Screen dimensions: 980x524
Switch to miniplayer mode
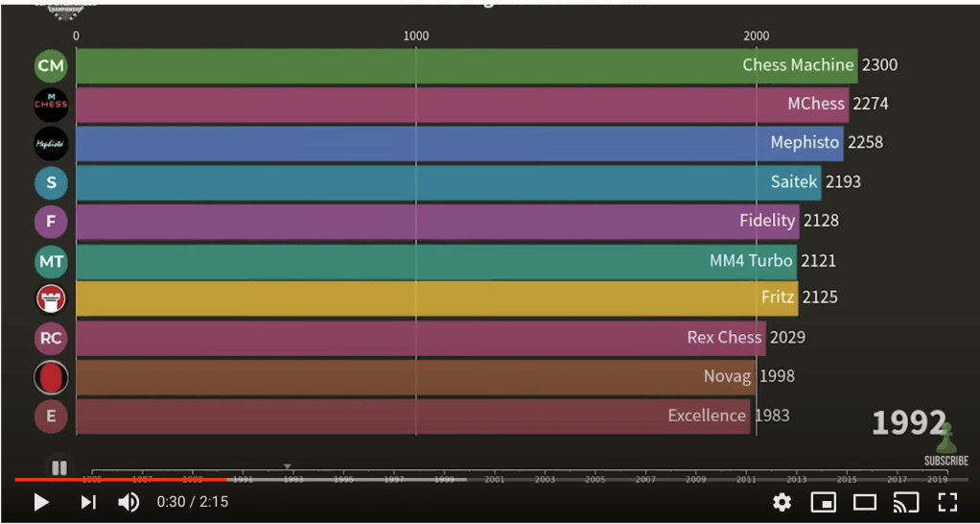pos(823,502)
